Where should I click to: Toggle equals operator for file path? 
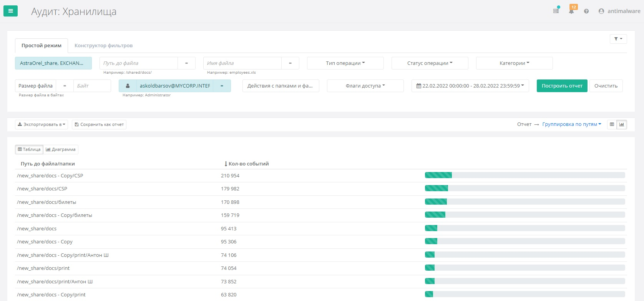point(186,63)
